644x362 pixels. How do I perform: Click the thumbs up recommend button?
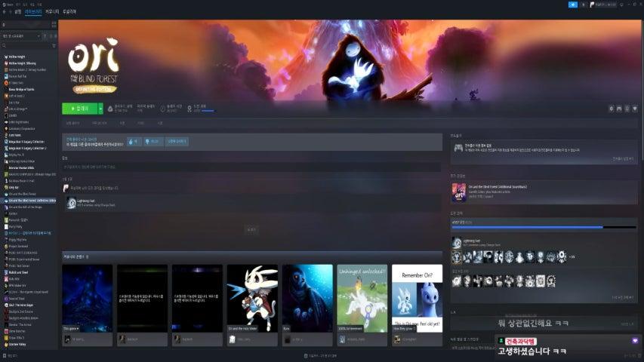[133, 141]
